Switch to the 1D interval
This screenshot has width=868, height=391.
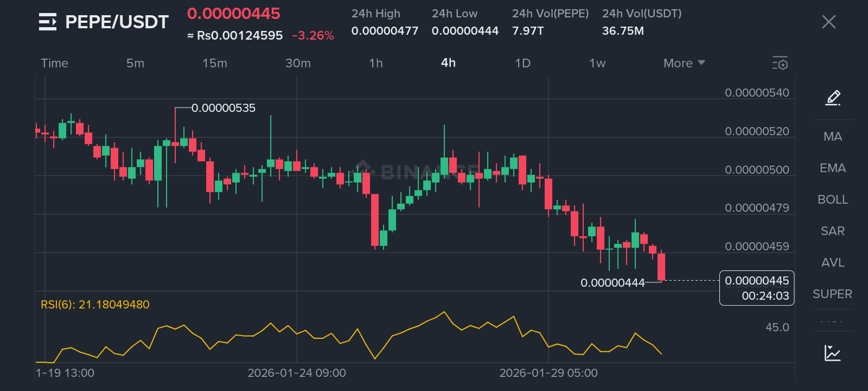tap(522, 63)
